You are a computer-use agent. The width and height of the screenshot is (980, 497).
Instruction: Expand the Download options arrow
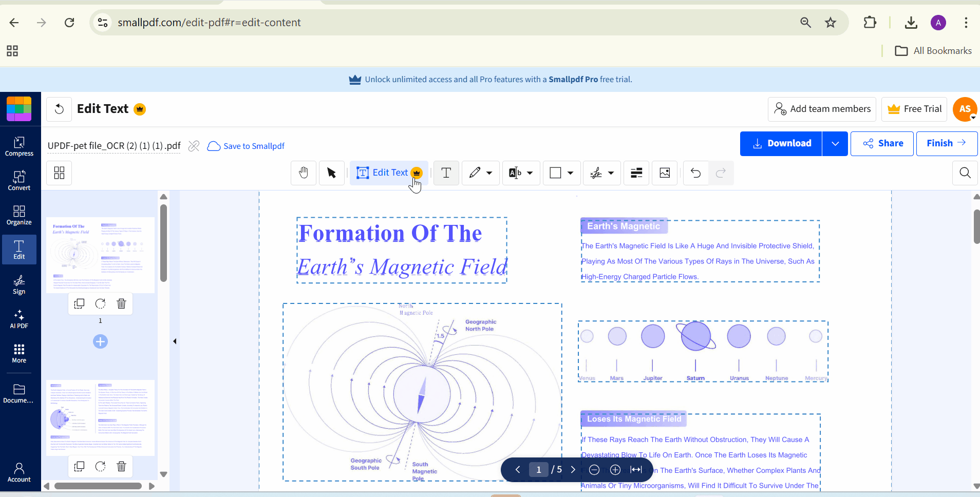point(835,144)
